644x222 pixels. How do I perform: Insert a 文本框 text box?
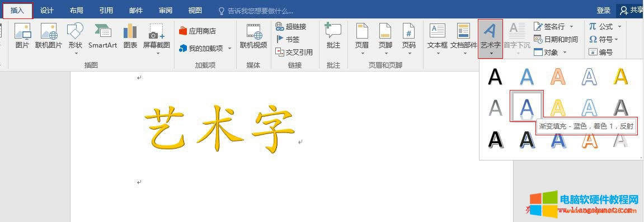click(x=438, y=39)
